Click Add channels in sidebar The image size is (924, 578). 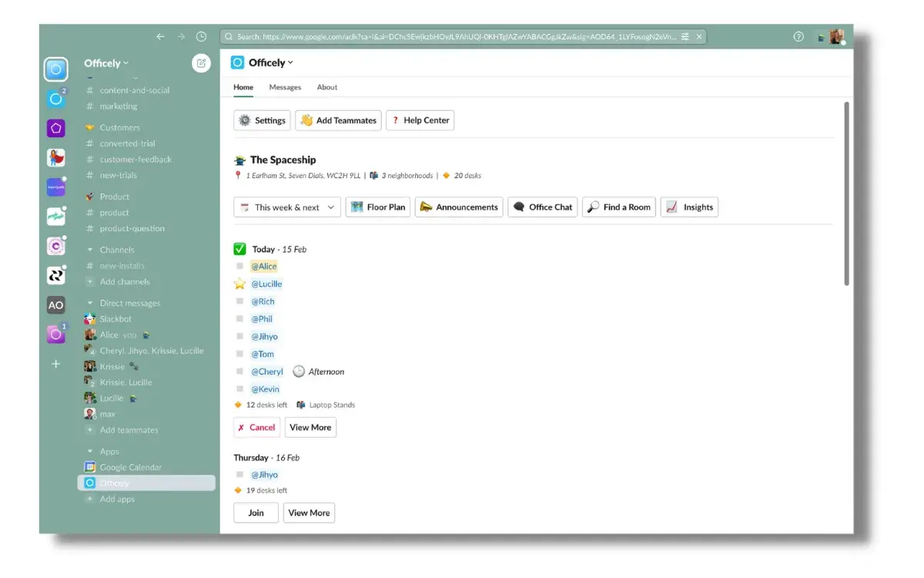tap(125, 282)
